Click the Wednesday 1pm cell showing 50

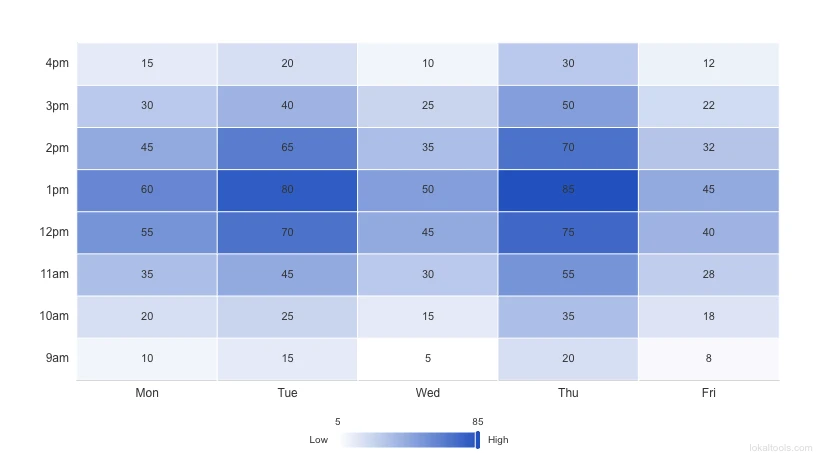[x=428, y=190]
